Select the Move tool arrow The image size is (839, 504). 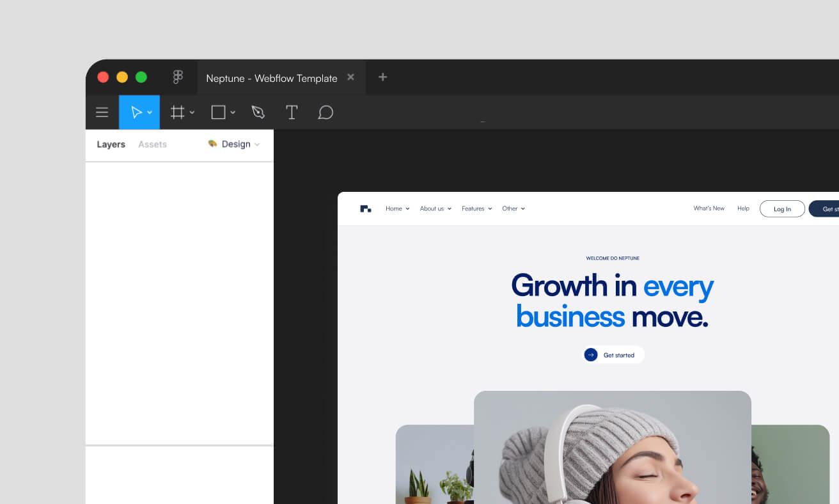tap(136, 113)
